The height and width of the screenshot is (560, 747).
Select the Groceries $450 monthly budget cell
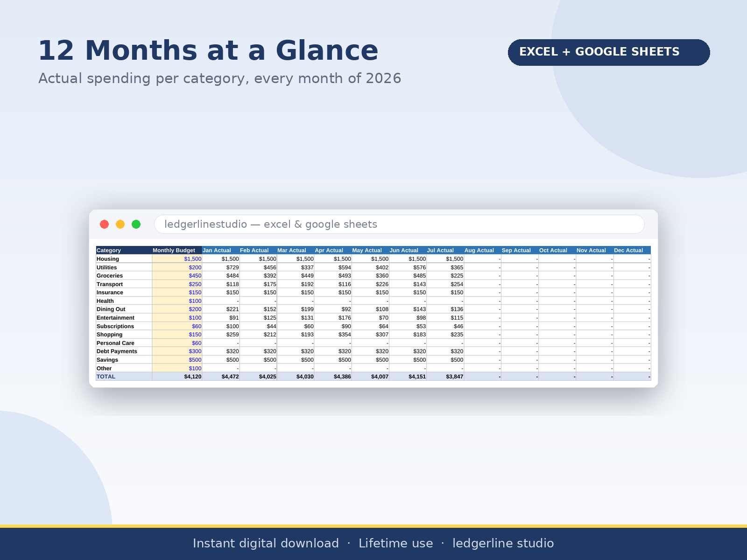click(177, 276)
